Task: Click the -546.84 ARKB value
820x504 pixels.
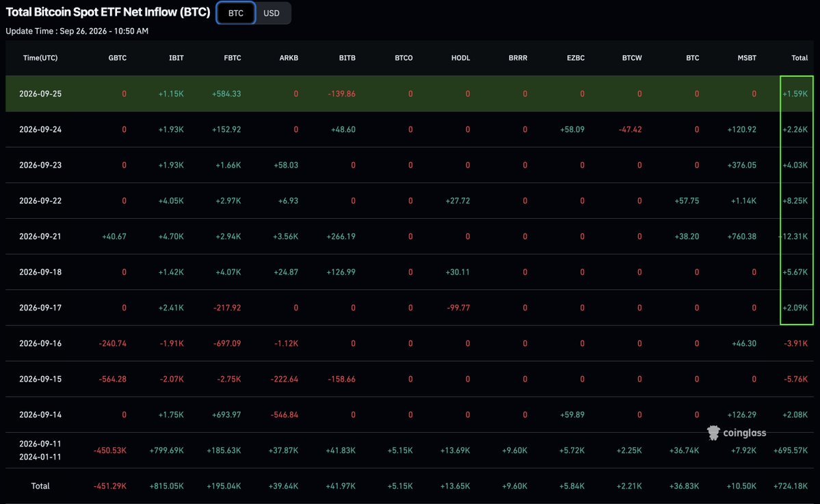Action: click(x=285, y=415)
